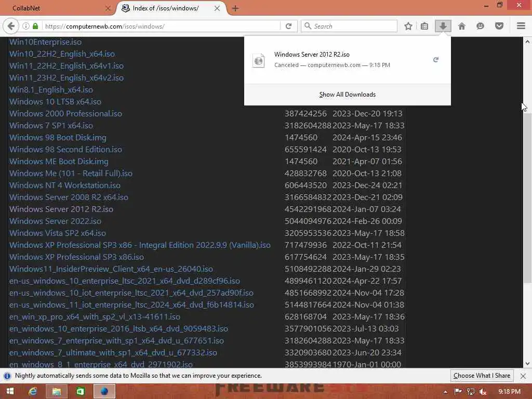Toggle the Downloads arrow toolbar button
This screenshot has width=532, height=399.
443,26
